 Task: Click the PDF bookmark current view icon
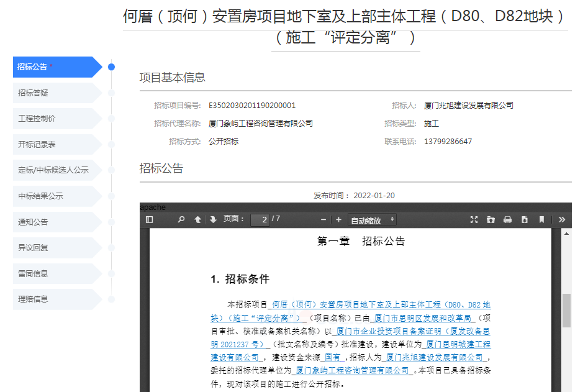coord(541,219)
